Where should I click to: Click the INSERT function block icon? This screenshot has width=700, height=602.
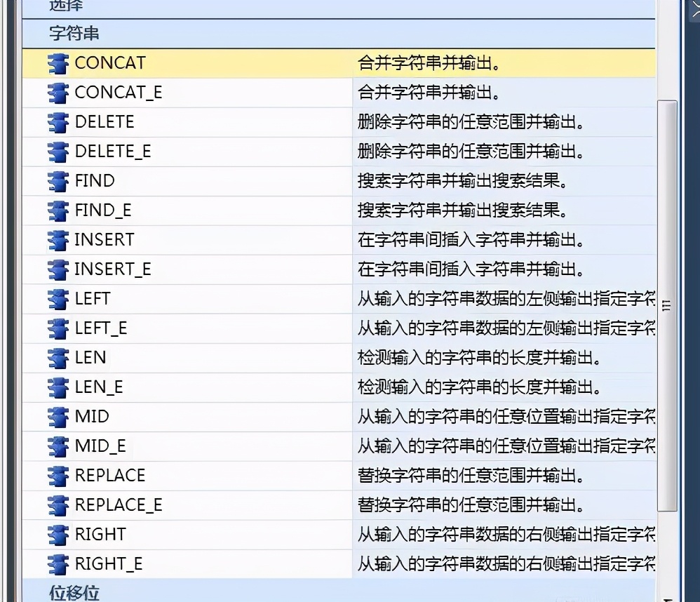(x=58, y=240)
